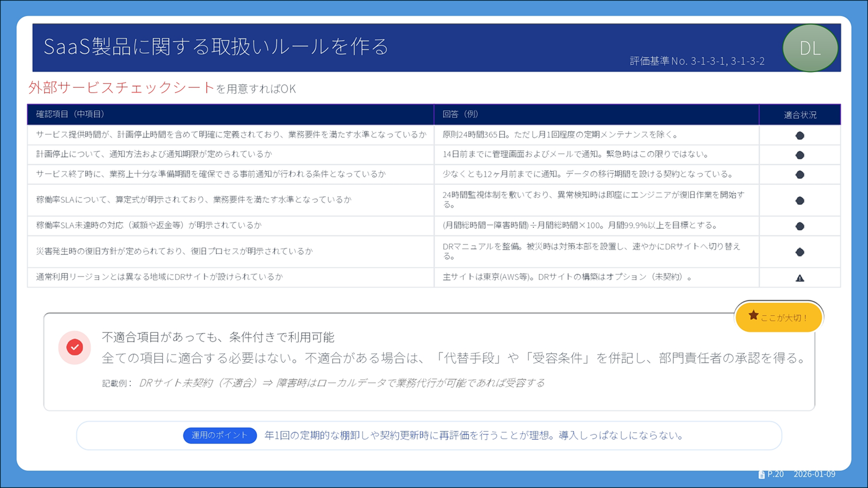
Task: Click the サービス終了時に、業務上十分な準備期間 question cell
Action: [x=231, y=174]
